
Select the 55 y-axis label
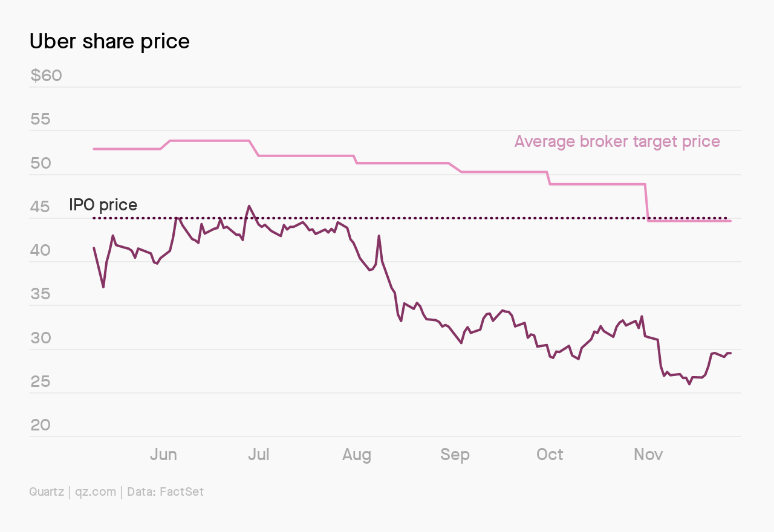click(41, 119)
